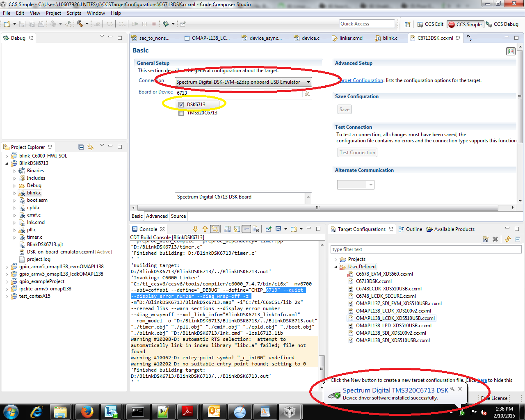This screenshot has height=420, width=525.
Task: Close the notification balloon
Action: click(460, 389)
